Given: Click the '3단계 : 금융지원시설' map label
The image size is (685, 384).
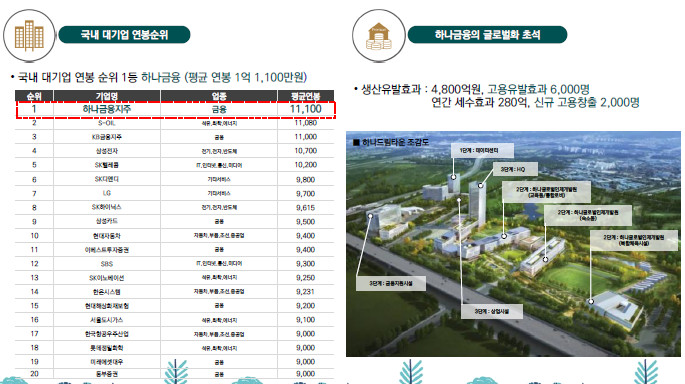Looking at the screenshot, I should click(x=390, y=283).
